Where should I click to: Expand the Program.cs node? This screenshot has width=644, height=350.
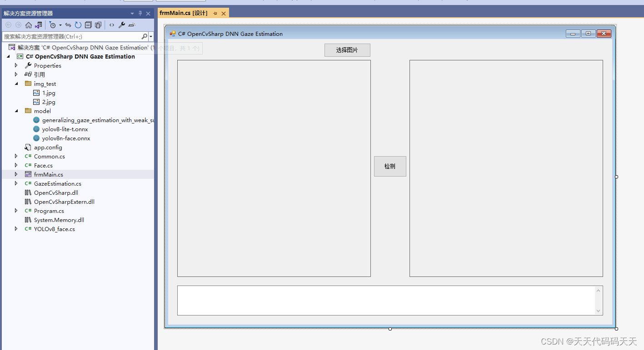point(16,211)
